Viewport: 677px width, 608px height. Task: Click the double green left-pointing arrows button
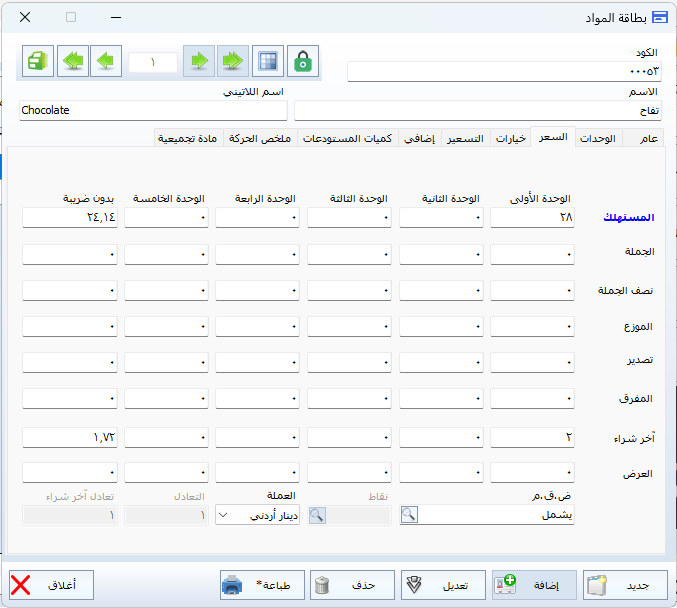(x=73, y=61)
